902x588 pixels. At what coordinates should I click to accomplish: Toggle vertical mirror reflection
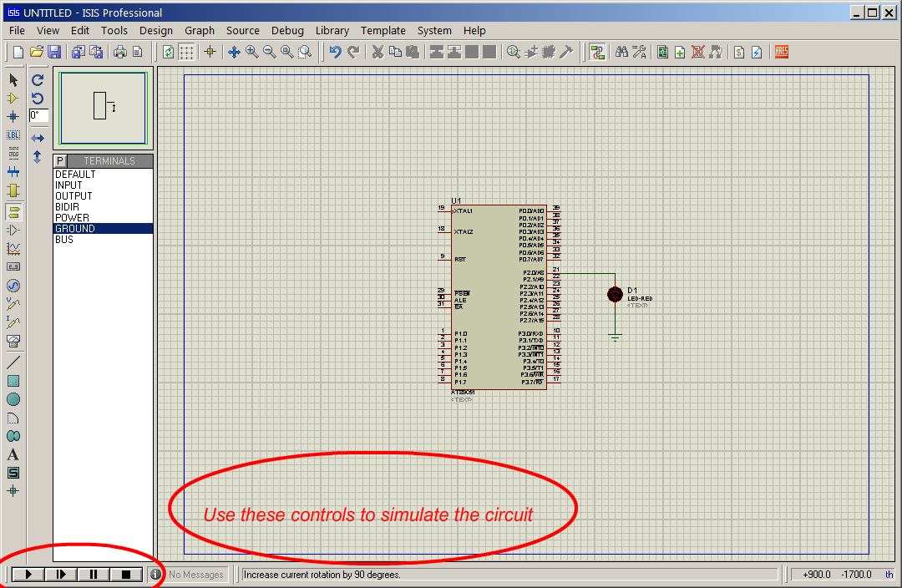click(37, 156)
